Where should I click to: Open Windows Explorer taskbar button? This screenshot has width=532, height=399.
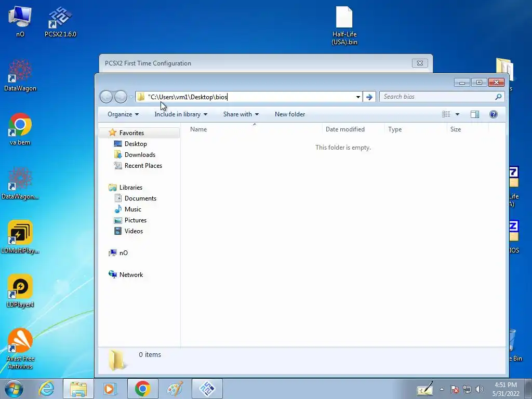[x=78, y=389]
